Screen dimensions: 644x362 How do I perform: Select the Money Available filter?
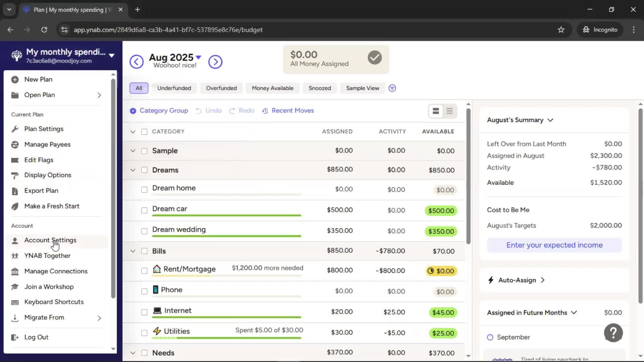273,88
